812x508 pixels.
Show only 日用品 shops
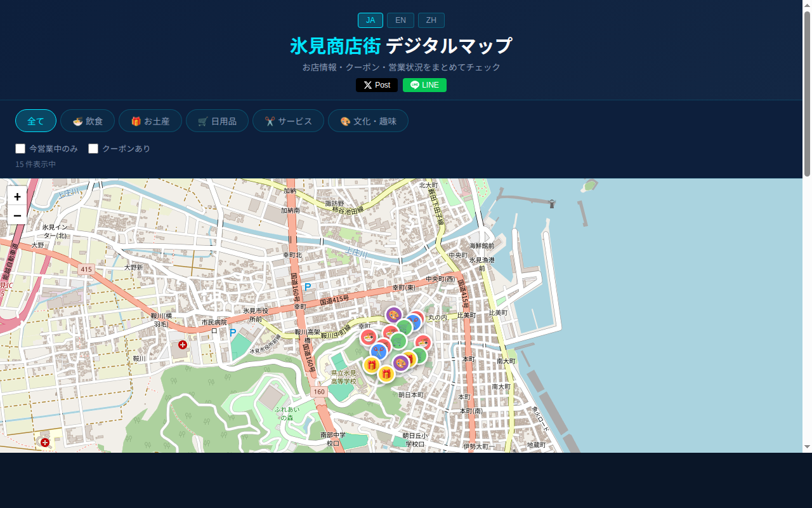pyautogui.click(x=217, y=121)
